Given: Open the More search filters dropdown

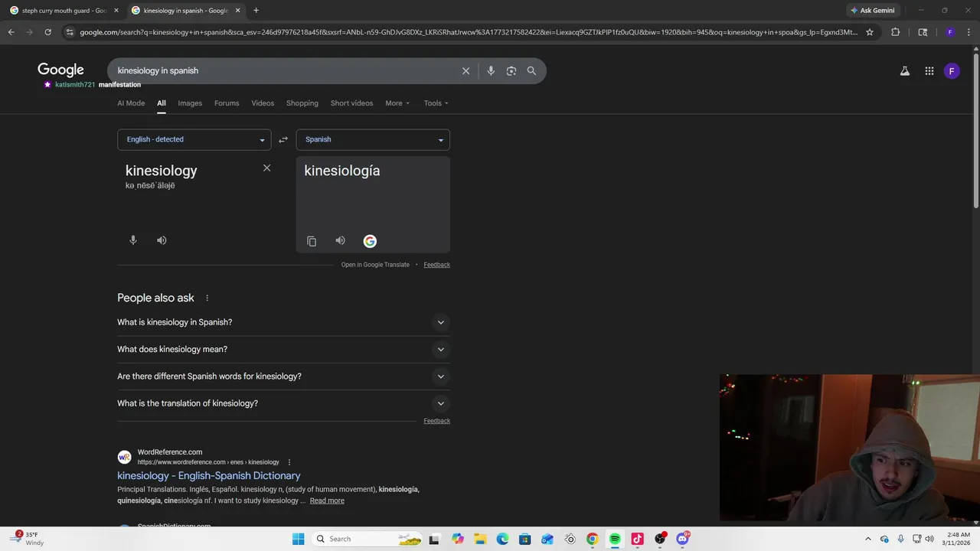Looking at the screenshot, I should pyautogui.click(x=397, y=103).
